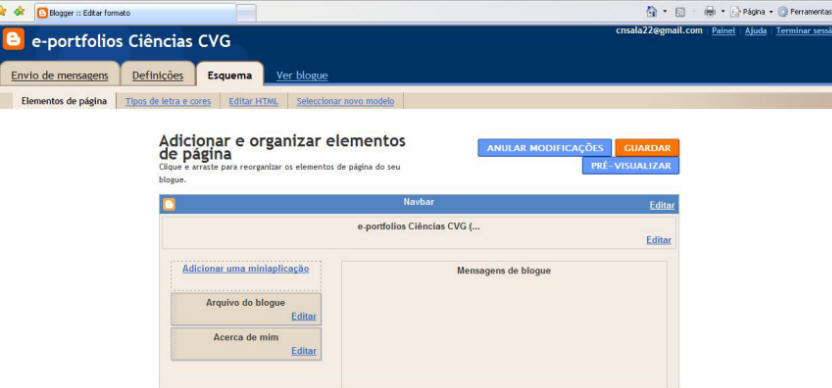Screen dimensions: 832x388
Task: Click the add-to-favorites star icon with plus
Action: pos(20,11)
